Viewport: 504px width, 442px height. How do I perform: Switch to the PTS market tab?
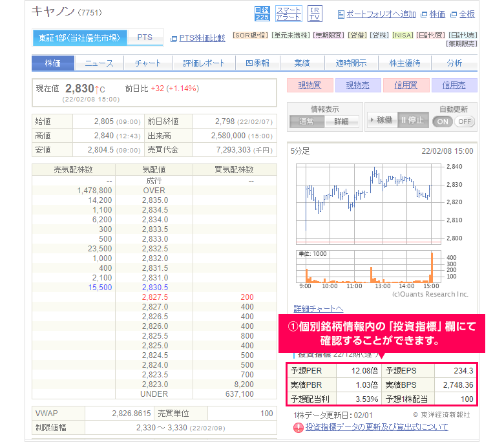pyautogui.click(x=145, y=37)
